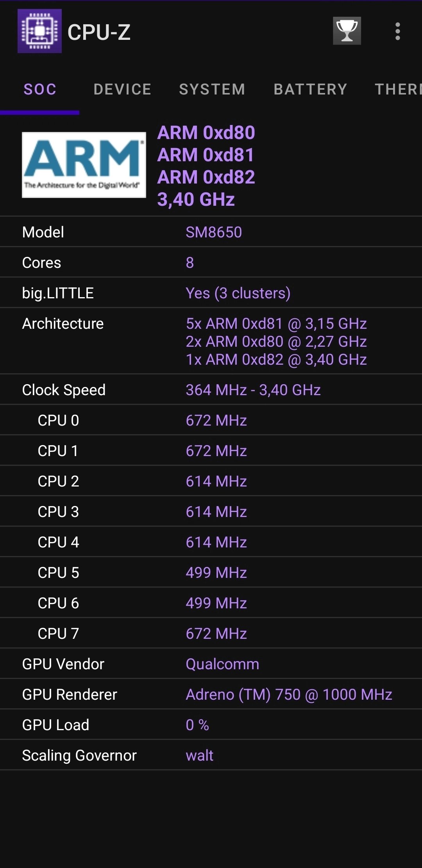Select the Cores row showing 8
422x868 pixels.
(x=189, y=262)
